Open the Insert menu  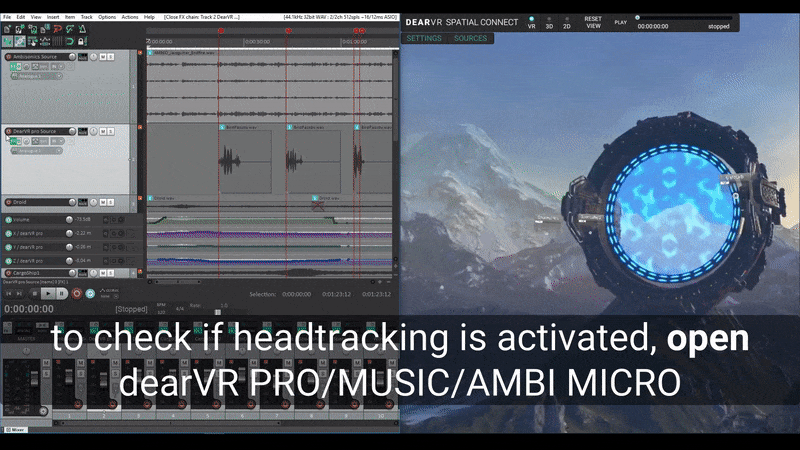53,17
